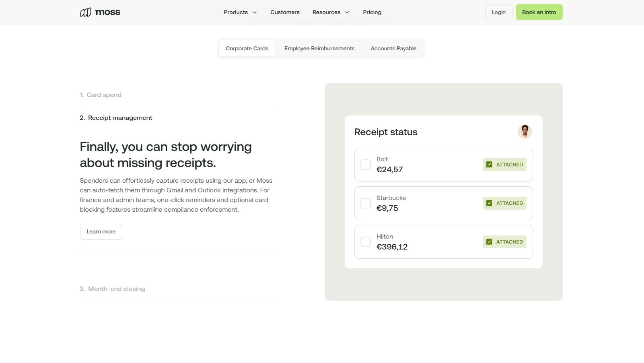Click the Bolt amount €24,57

click(x=389, y=169)
